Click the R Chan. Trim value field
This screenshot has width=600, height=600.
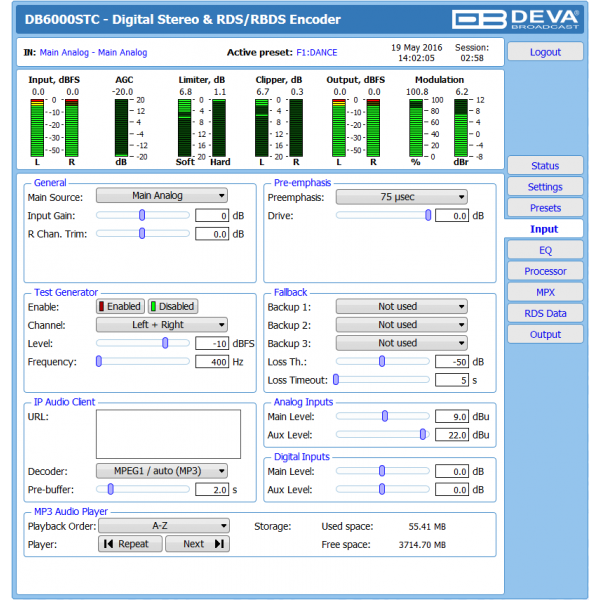[212, 234]
